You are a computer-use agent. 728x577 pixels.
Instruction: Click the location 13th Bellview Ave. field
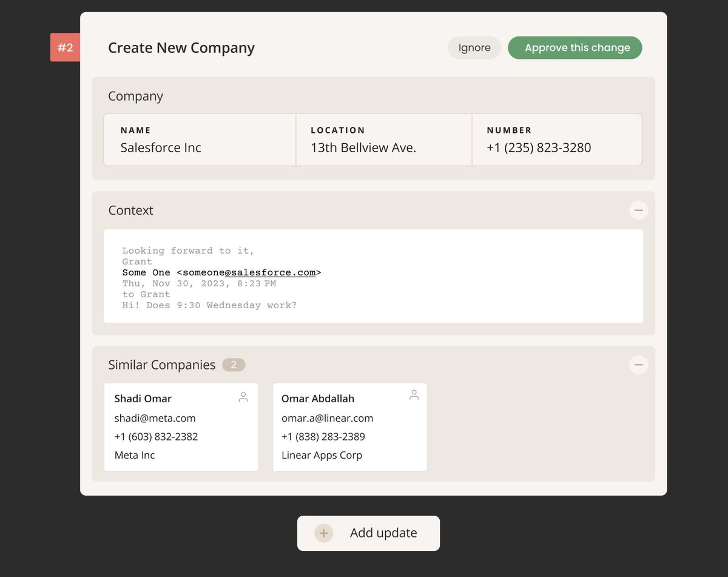point(384,140)
